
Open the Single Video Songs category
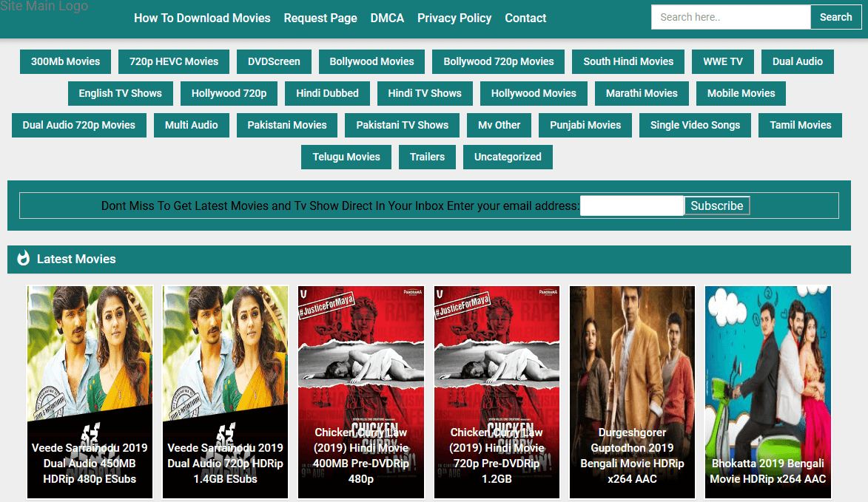pos(695,125)
